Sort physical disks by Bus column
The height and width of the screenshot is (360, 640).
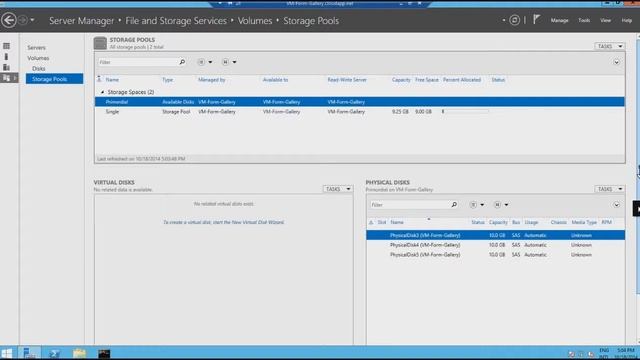coord(516,222)
